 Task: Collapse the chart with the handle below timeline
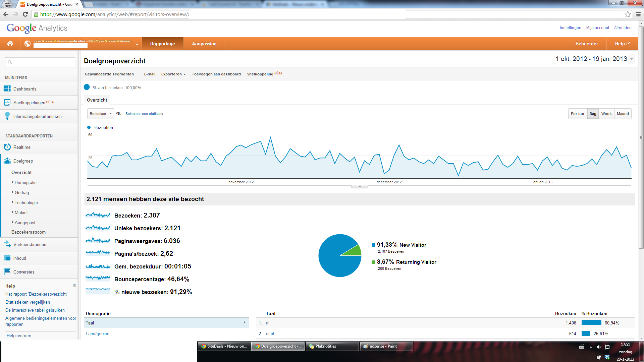(x=360, y=186)
